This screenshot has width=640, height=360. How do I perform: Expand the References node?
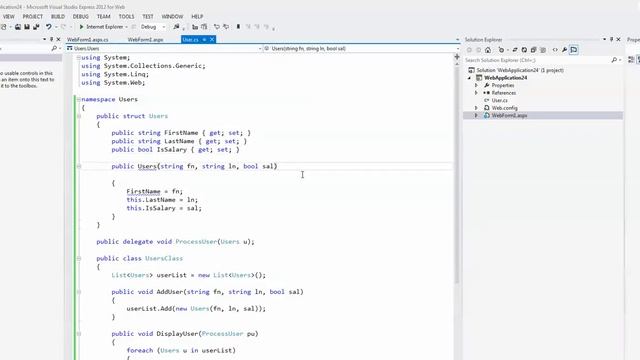(x=476, y=93)
